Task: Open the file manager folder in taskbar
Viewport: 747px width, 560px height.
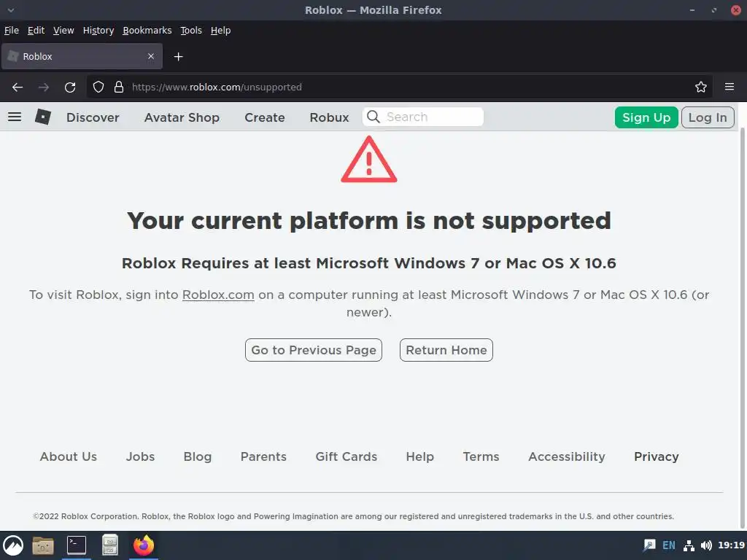Action: click(43, 545)
